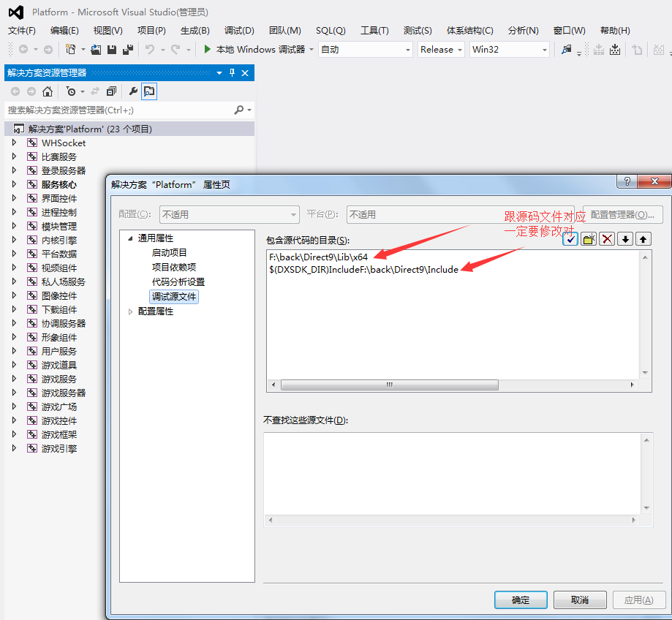Delete selected directory with red X icon
The image size is (672, 620).
click(607, 239)
